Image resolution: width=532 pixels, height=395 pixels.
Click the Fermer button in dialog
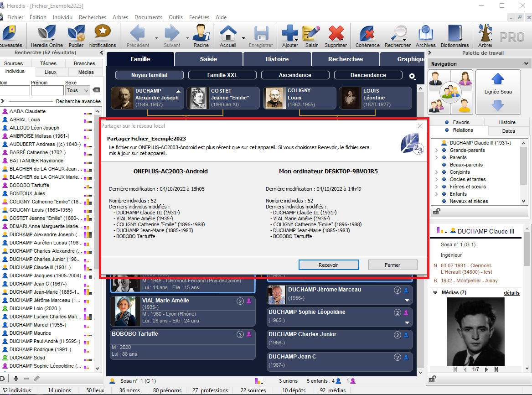pos(392,265)
